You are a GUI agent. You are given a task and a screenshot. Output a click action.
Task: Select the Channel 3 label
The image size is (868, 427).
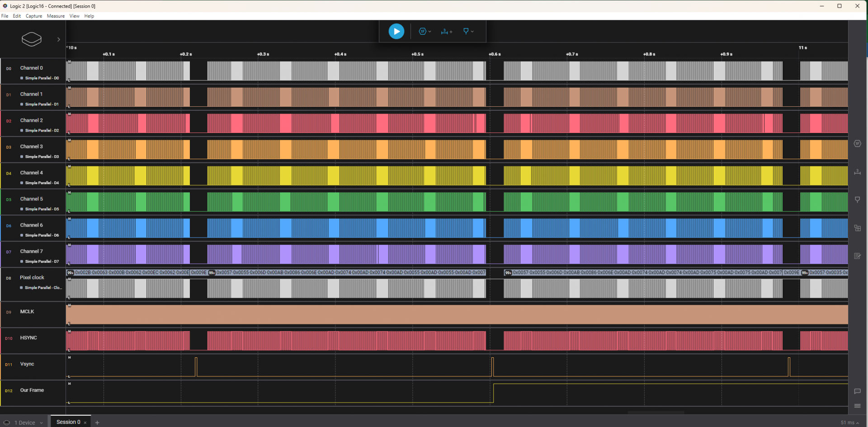click(x=32, y=147)
